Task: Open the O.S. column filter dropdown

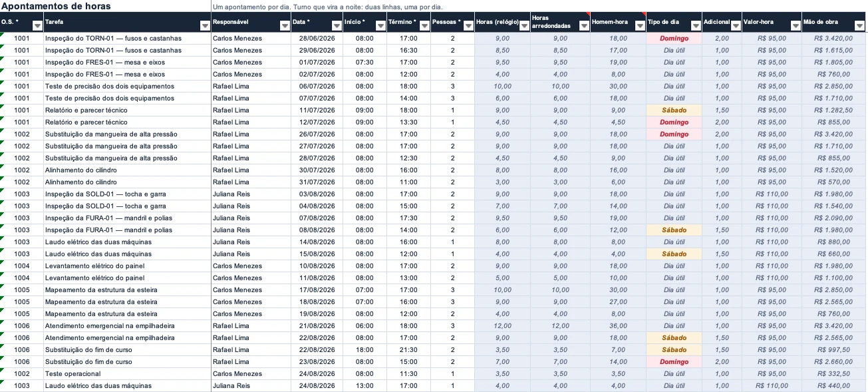Action: coord(37,25)
